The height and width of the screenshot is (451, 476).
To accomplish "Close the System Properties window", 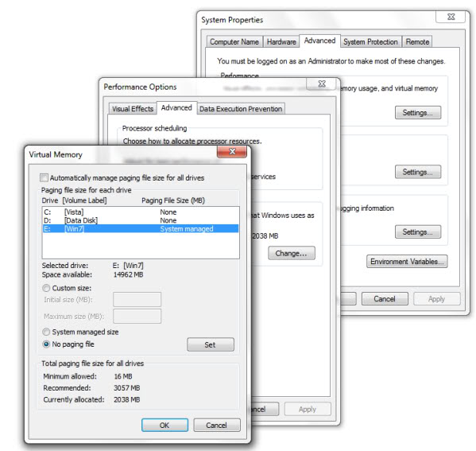I will tap(451, 17).
